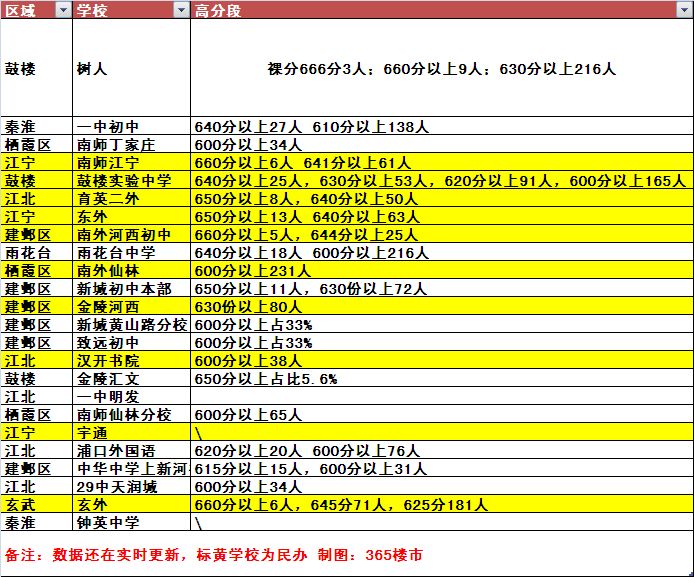
Task: Click the 650分以上占比5.6% cell
Action: pos(442,379)
